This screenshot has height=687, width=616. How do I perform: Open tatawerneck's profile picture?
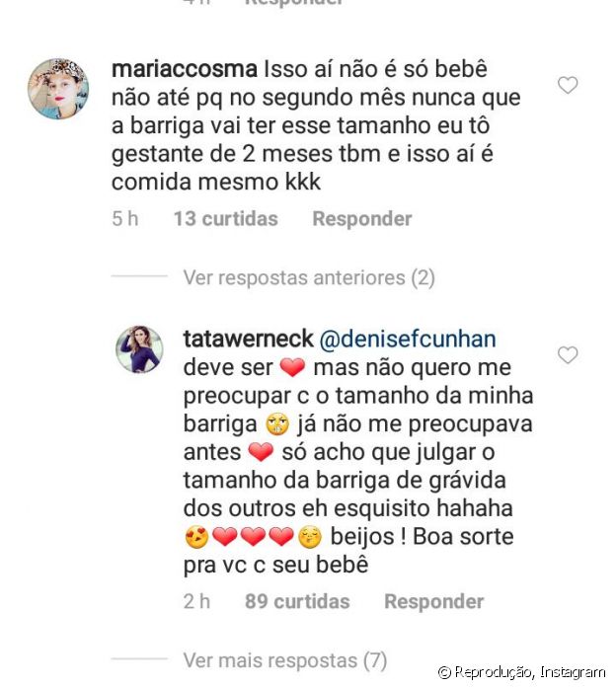pyautogui.click(x=139, y=350)
